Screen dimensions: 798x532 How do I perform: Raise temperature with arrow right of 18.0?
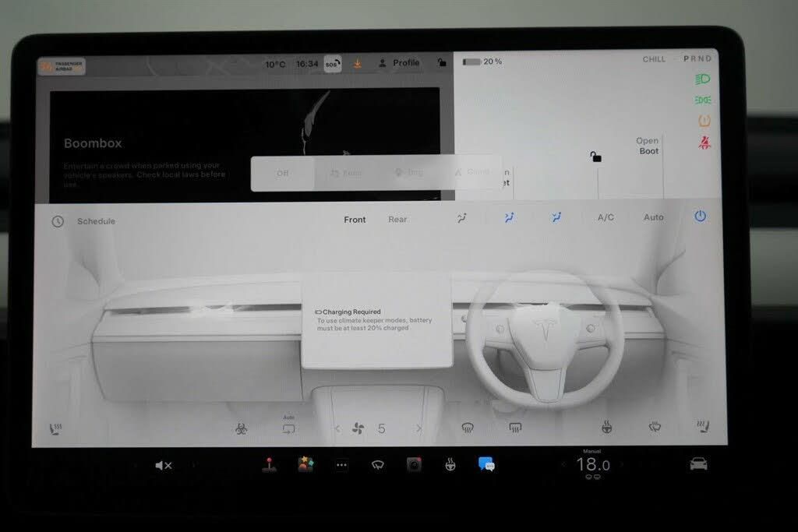pyautogui.click(x=622, y=464)
